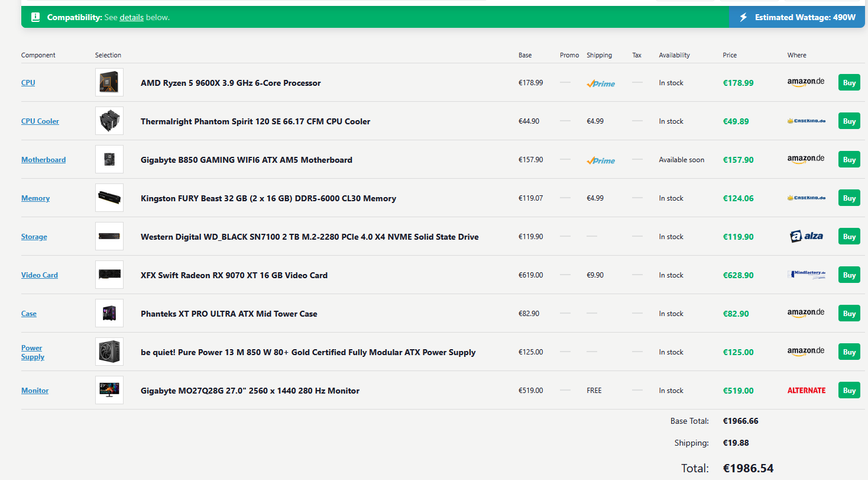Viewport: 868px width, 480px height.
Task: Open AMD Ryzen 5 9600X product name
Action: pos(231,83)
